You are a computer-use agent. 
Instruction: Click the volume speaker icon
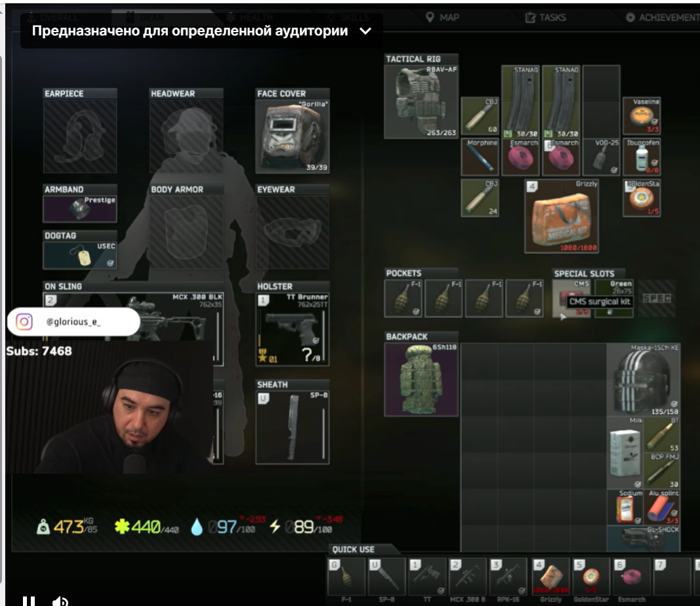(x=60, y=601)
